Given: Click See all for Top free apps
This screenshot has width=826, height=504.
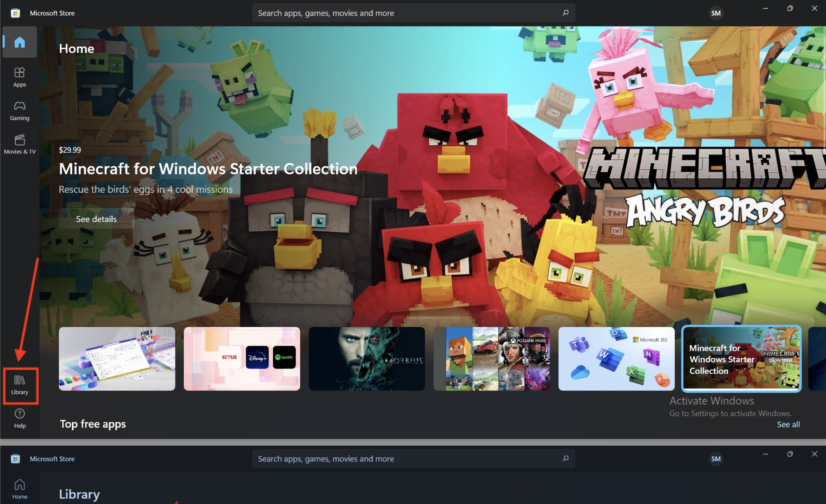Looking at the screenshot, I should 788,424.
